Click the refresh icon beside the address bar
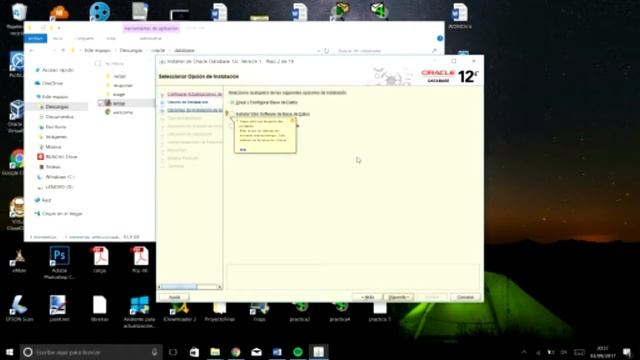The height and width of the screenshot is (360, 640). pyautogui.click(x=326, y=51)
